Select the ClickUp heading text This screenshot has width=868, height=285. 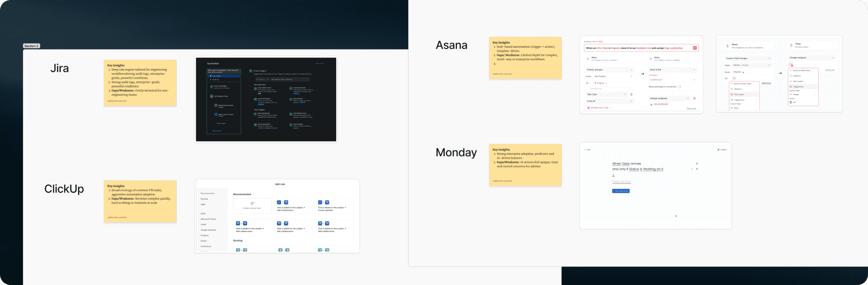[64, 189]
